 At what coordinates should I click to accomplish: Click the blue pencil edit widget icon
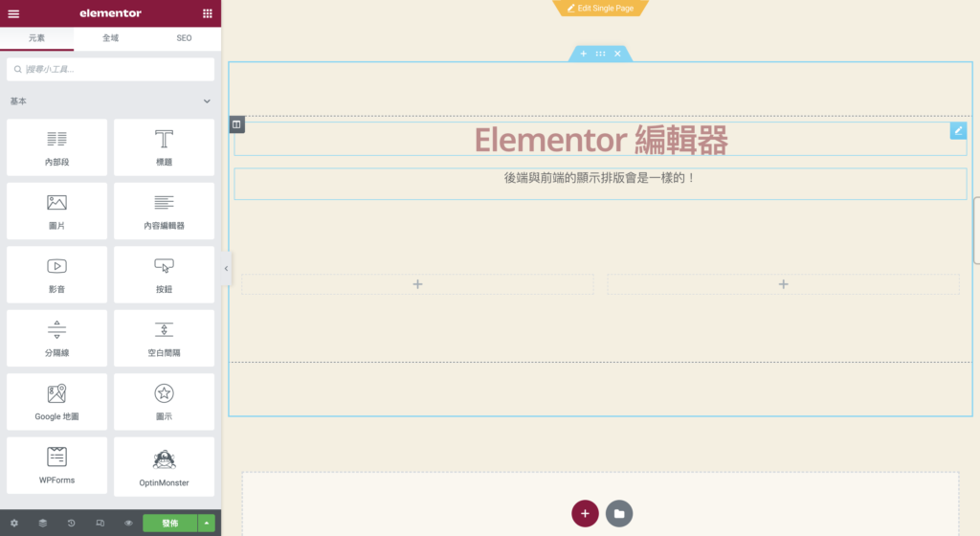(958, 130)
